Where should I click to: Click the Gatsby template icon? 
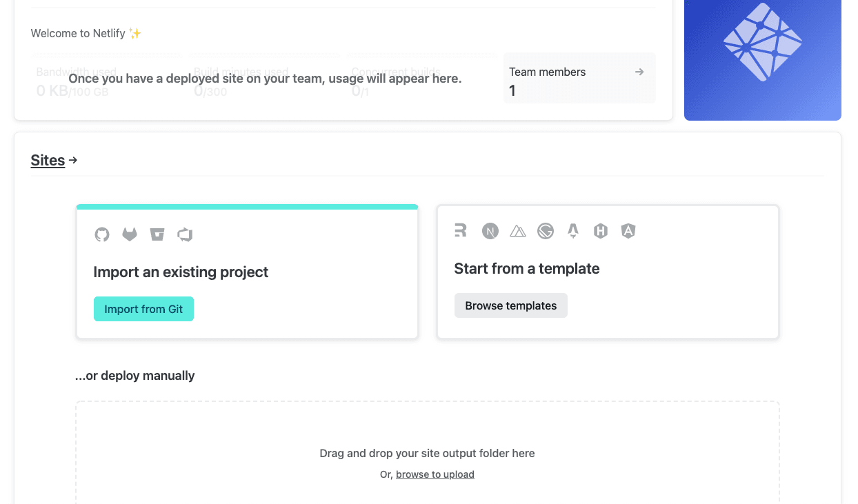(546, 231)
